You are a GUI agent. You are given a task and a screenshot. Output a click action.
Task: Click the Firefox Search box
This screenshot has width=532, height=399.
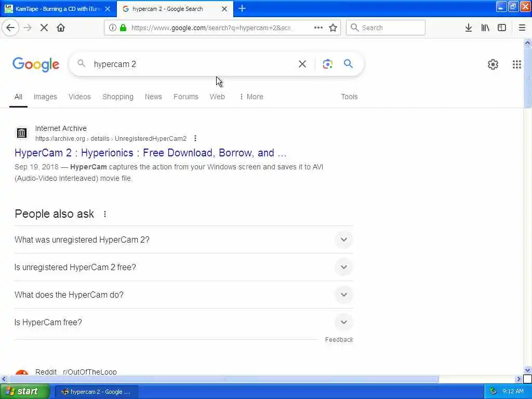pyautogui.click(x=386, y=28)
